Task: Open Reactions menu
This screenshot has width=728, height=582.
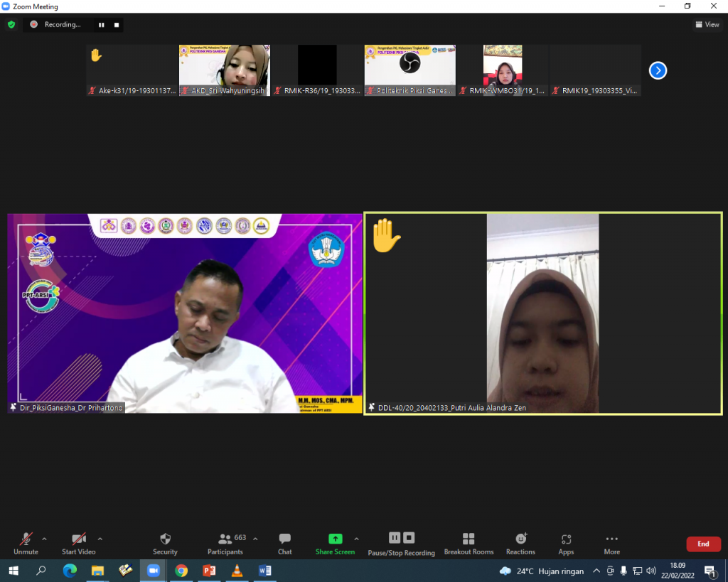Action: [520, 544]
